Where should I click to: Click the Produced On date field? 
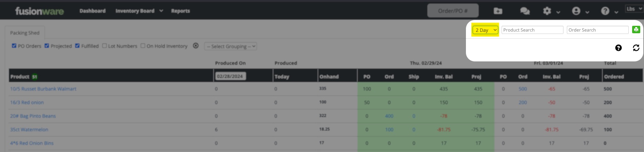click(x=230, y=76)
